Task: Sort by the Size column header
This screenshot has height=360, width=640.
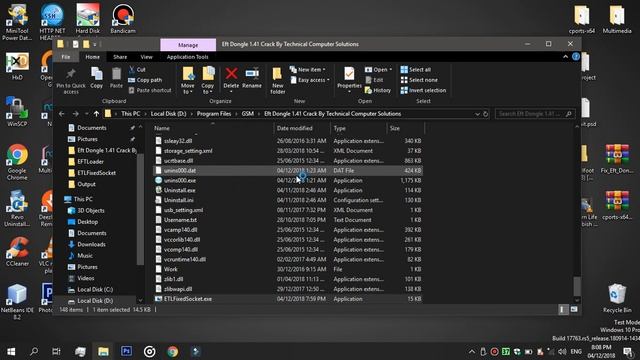Action: pos(405,128)
